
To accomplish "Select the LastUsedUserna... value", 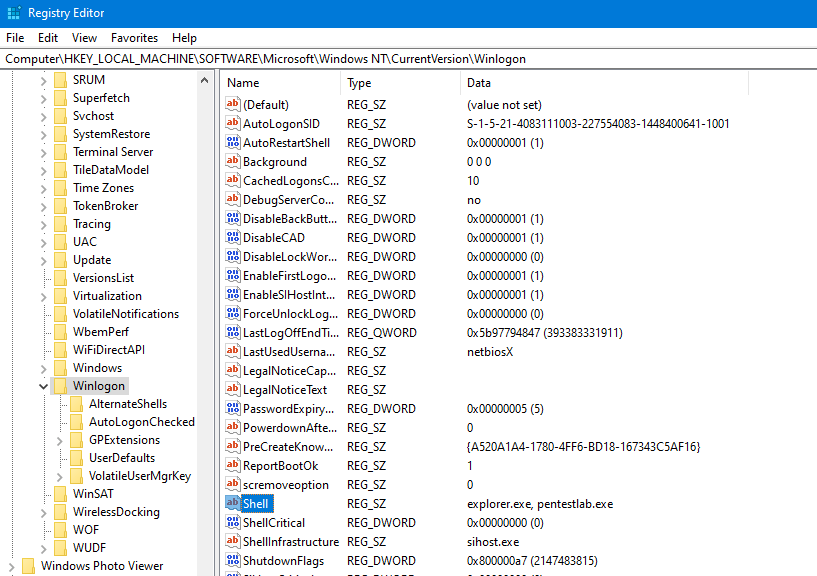I will 289,352.
